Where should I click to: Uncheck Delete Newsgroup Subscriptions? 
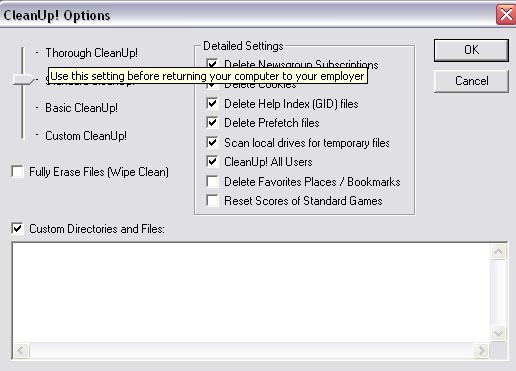pyautogui.click(x=212, y=63)
